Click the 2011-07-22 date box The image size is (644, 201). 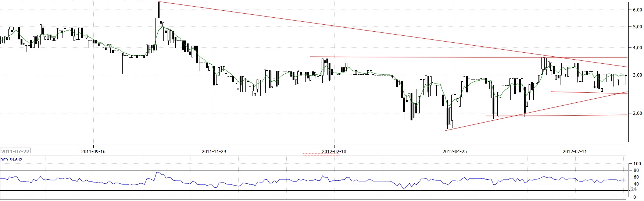point(15,151)
